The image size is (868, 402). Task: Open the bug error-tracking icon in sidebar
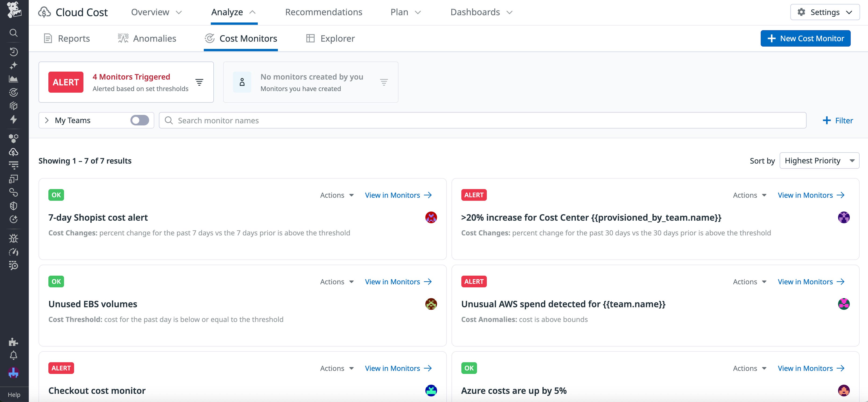(x=14, y=238)
